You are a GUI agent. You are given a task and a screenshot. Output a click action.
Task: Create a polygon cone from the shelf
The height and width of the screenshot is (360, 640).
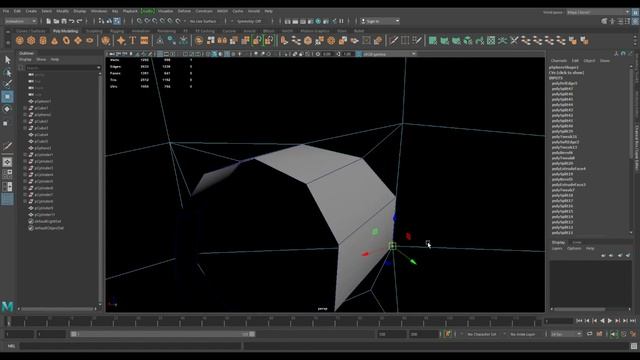click(x=54, y=40)
